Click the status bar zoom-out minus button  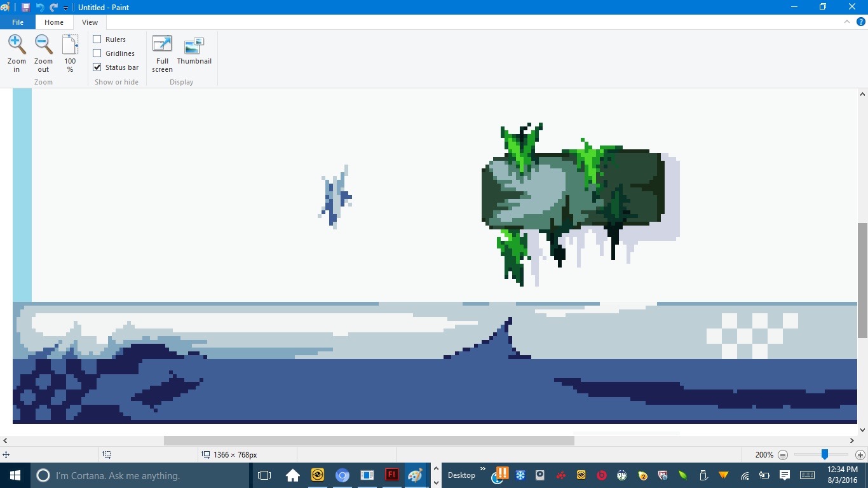783,455
